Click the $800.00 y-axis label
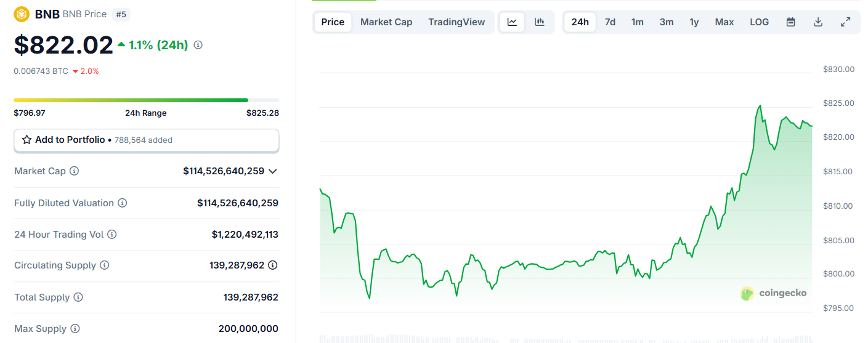This screenshot has height=343, width=868. coord(839,274)
